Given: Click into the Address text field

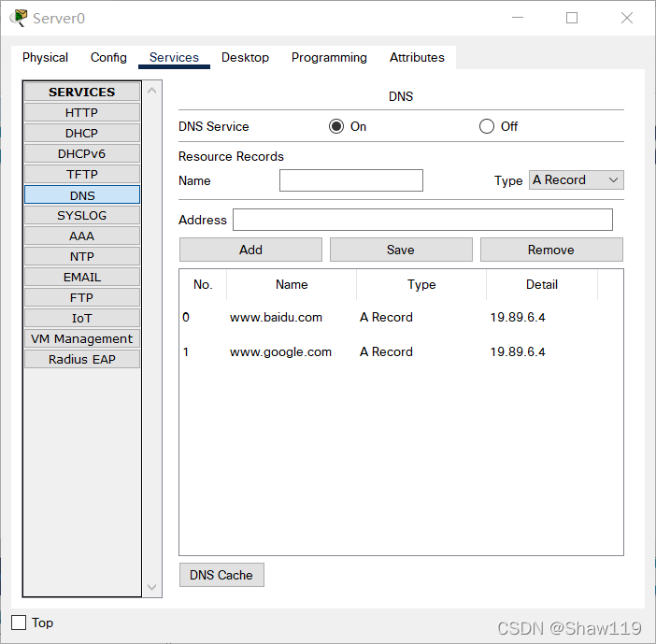Looking at the screenshot, I should 422,220.
